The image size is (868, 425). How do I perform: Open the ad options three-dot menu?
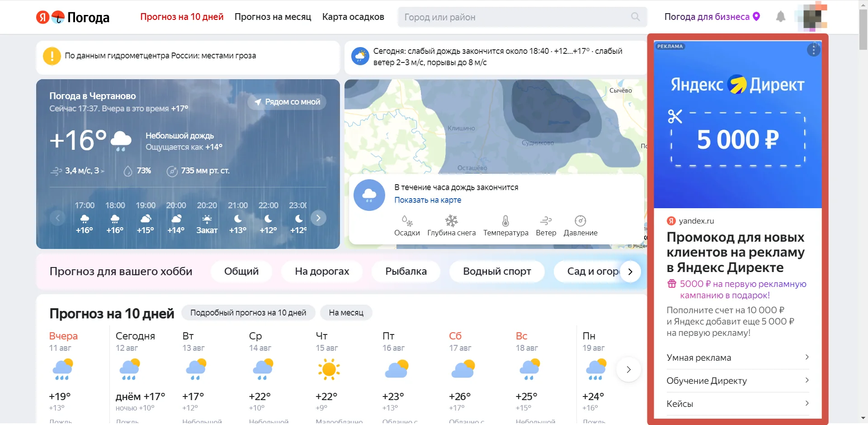coord(813,49)
